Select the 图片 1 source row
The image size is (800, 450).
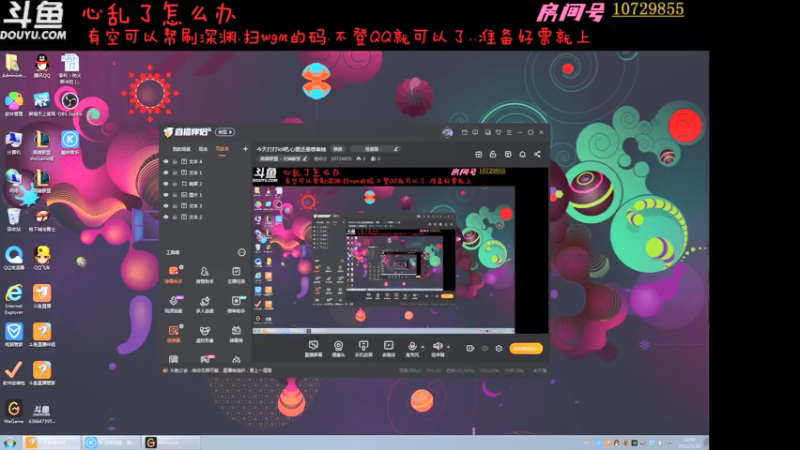206,195
